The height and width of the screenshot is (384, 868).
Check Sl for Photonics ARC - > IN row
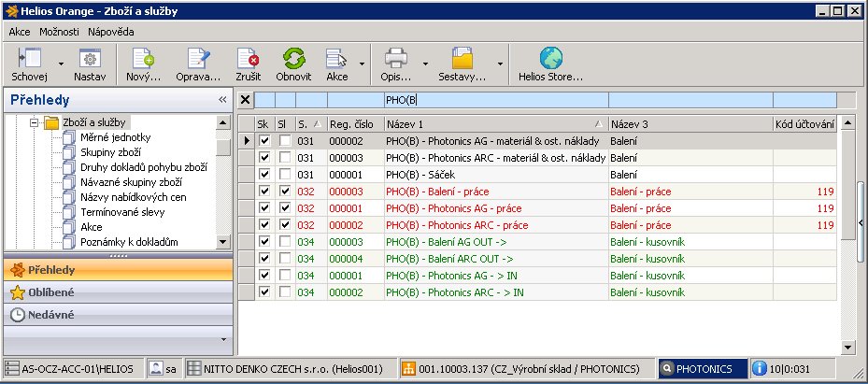point(285,292)
